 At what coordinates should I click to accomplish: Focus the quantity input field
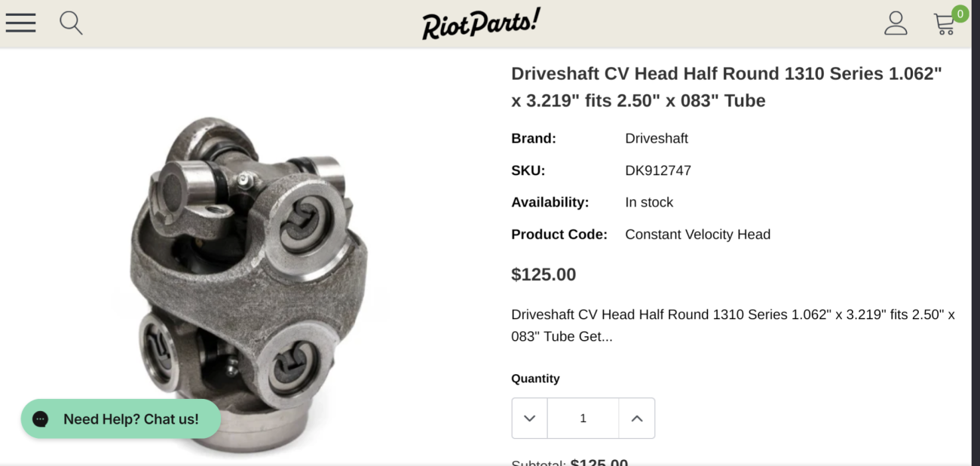coord(583,418)
